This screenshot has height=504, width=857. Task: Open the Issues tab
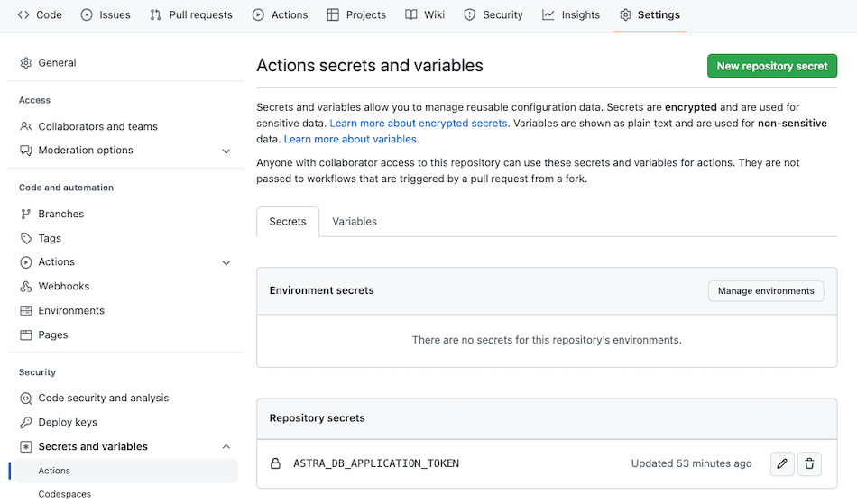[x=106, y=14]
